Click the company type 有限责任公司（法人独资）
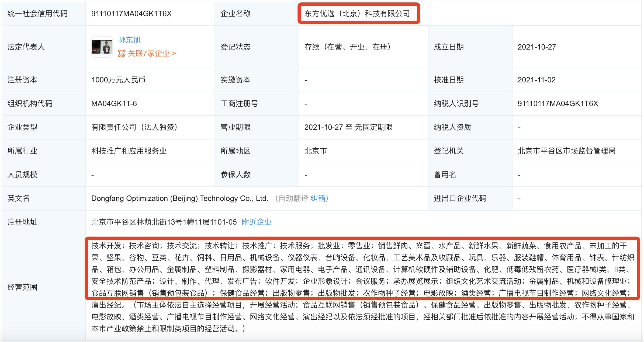 [134, 127]
